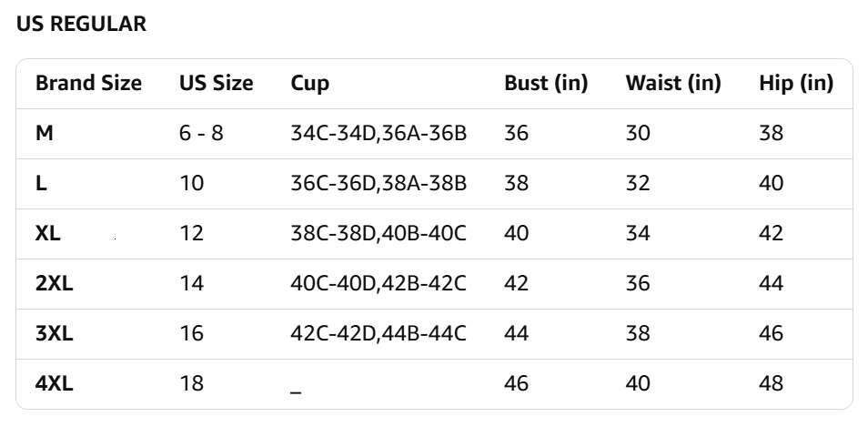The width and height of the screenshot is (868, 427).
Task: Click the Brand Size column header
Action: coord(88,84)
